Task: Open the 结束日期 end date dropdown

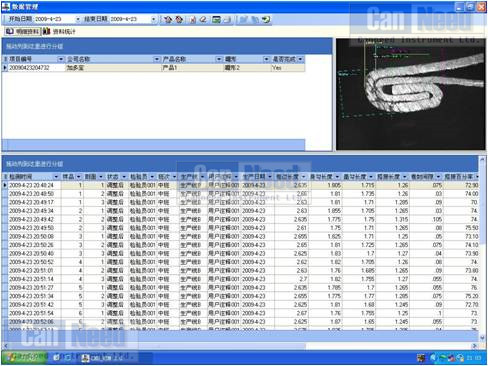Action: click(153, 19)
